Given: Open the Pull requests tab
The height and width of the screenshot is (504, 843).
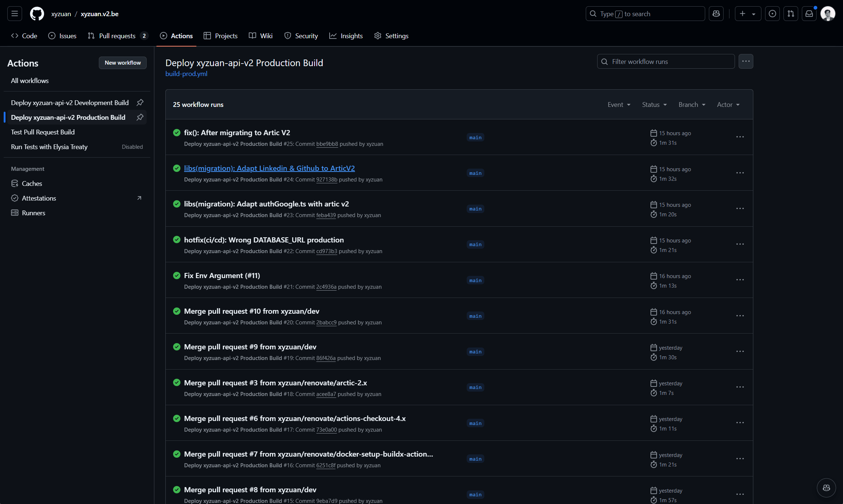Looking at the screenshot, I should point(118,36).
